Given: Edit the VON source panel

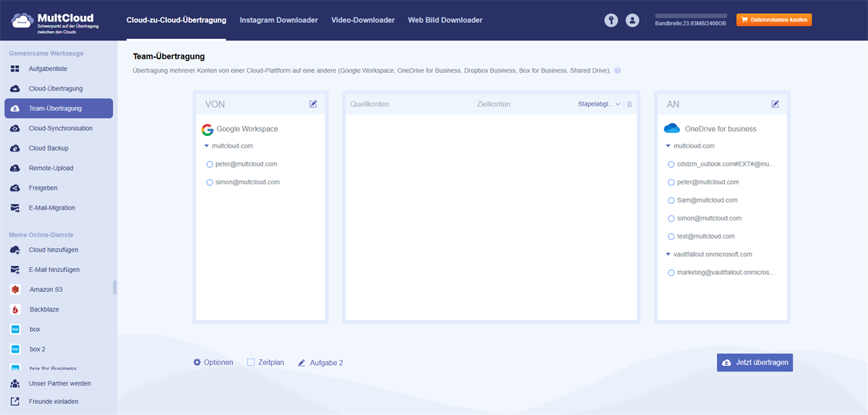Looking at the screenshot, I should (x=313, y=104).
